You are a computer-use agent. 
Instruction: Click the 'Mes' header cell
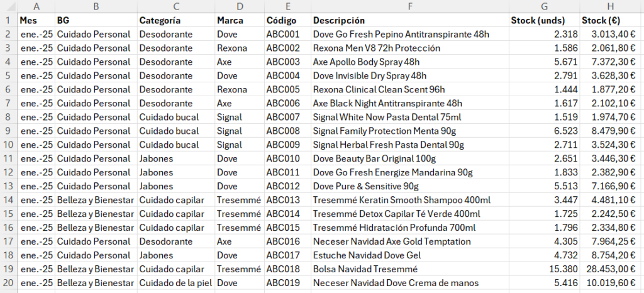pos(36,20)
